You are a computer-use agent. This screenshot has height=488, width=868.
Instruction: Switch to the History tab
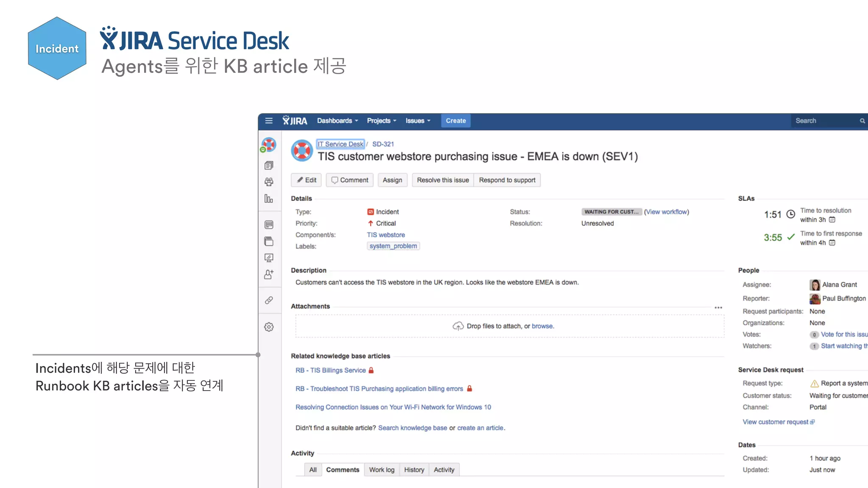[x=414, y=470]
